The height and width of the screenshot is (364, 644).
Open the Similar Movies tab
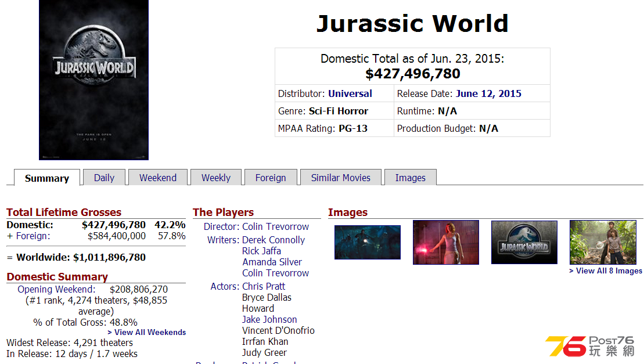pyautogui.click(x=341, y=178)
